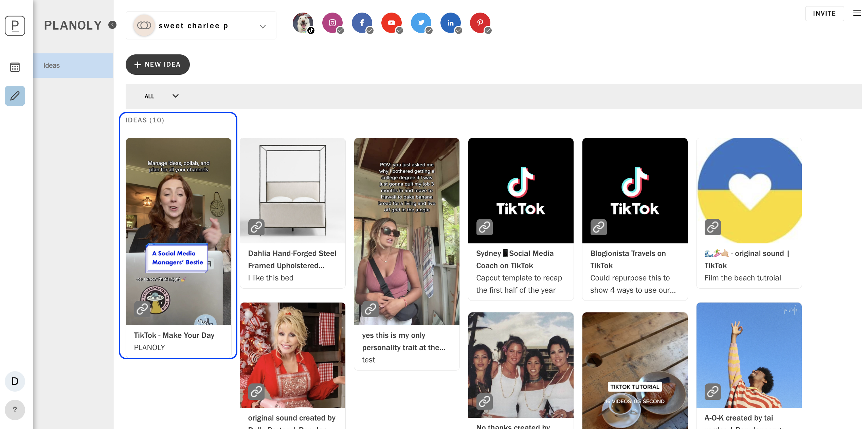Select the Pinterest account icon
Viewport: 868px width, 429px height.
tap(481, 23)
